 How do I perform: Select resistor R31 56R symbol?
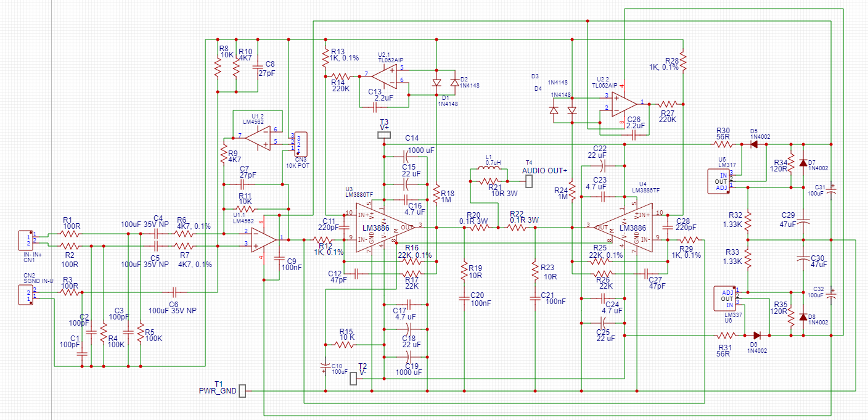point(726,336)
